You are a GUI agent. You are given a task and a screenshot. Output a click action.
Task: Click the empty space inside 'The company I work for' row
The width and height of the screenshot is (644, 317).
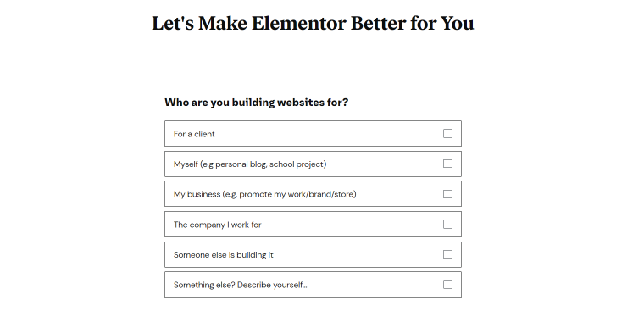coord(349,225)
